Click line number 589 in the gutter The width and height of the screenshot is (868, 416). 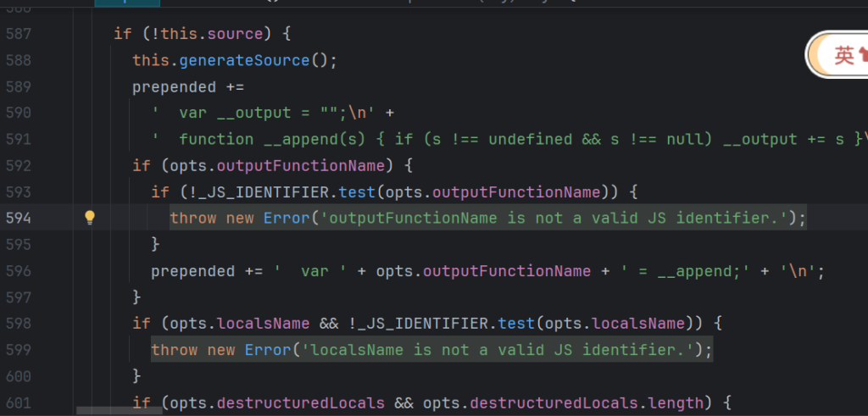click(x=19, y=87)
